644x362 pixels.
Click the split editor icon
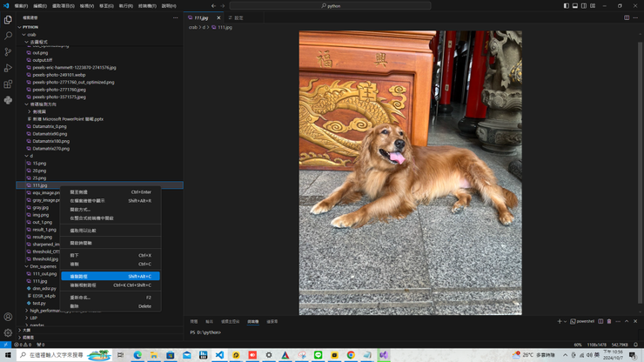(x=627, y=17)
